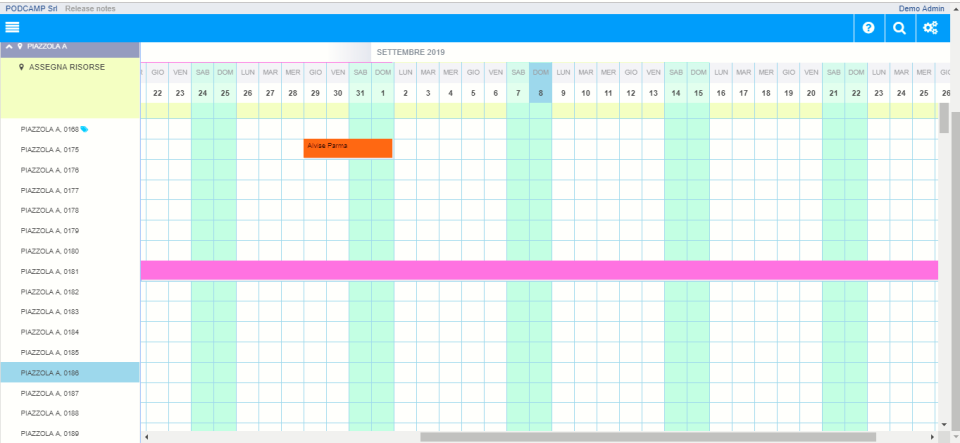Select resource PIAZZOLA A, 0178
Image resolution: width=960 pixels, height=443 pixels.
click(x=50, y=210)
